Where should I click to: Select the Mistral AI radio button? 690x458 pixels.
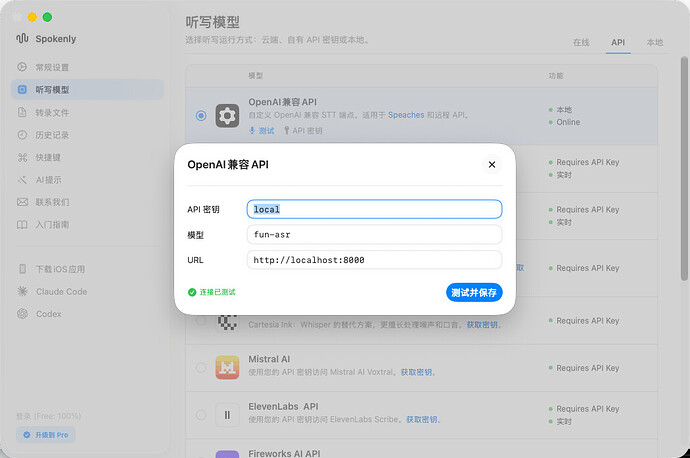[201, 367]
